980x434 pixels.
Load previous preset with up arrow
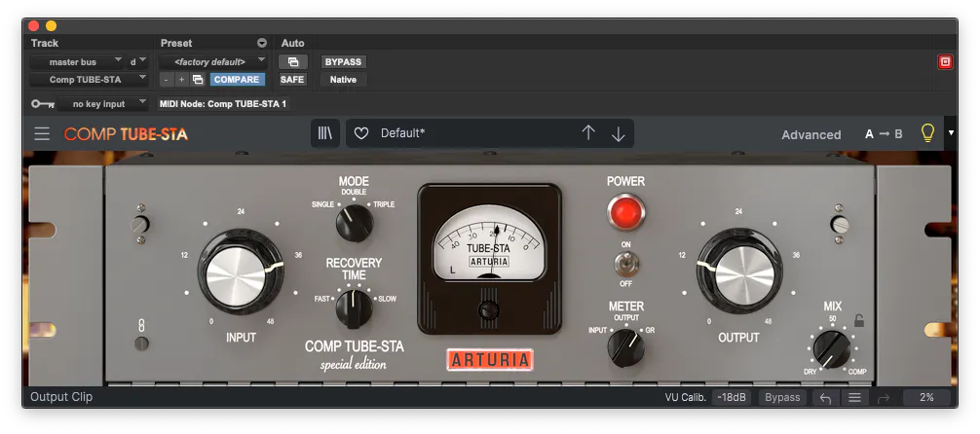click(x=588, y=133)
